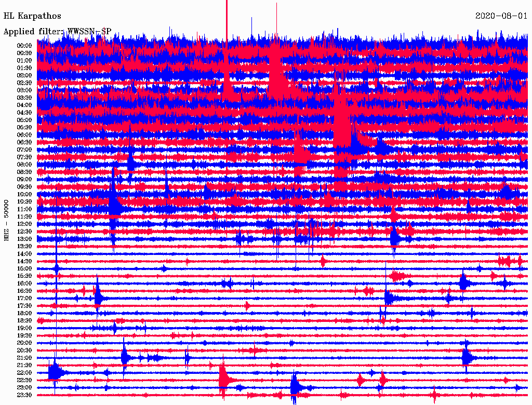The image size is (532, 405).
Task: Click the 08:00 time label
Action: [24, 165]
